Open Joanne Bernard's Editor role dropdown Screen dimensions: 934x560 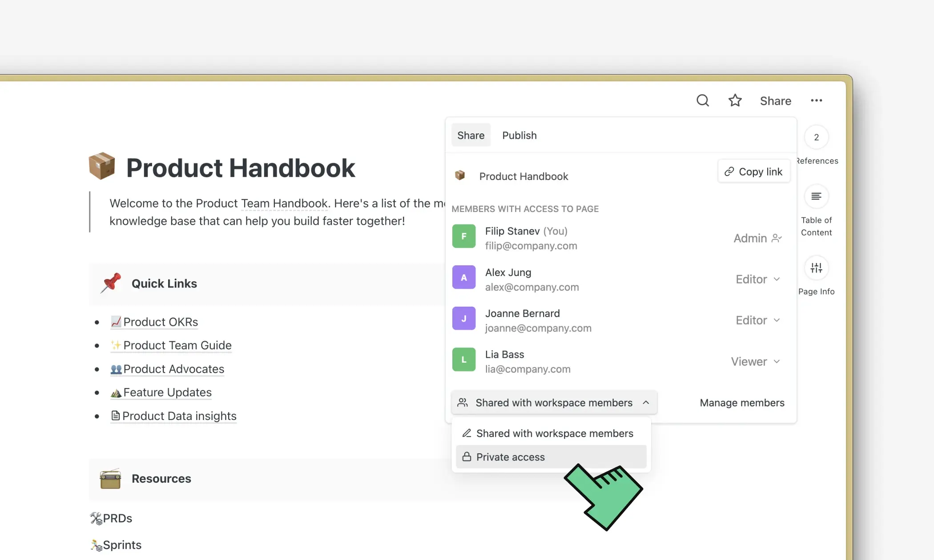pos(757,320)
